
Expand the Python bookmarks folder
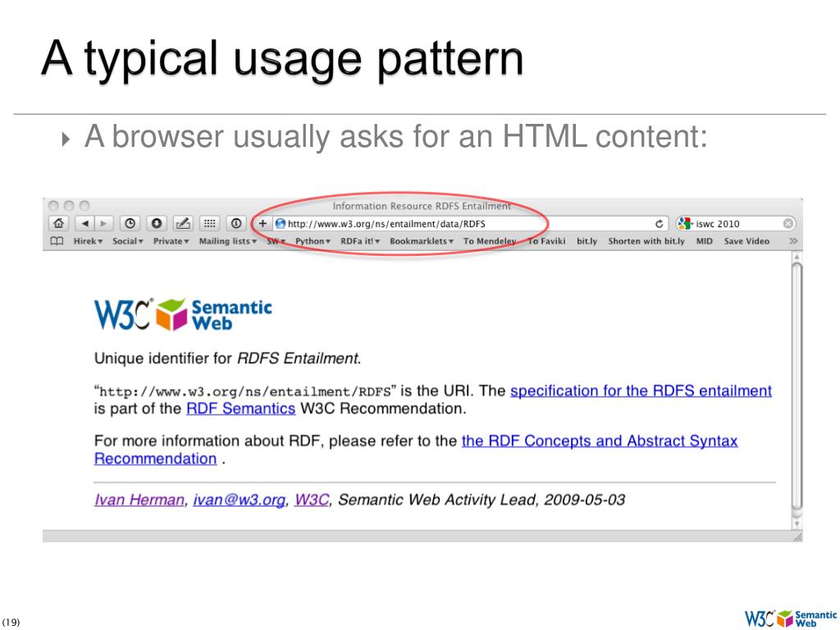pyautogui.click(x=313, y=241)
